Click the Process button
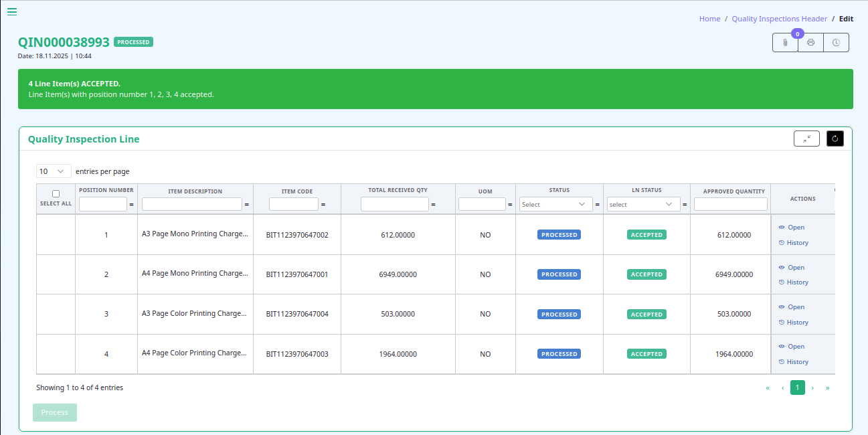 tap(55, 412)
